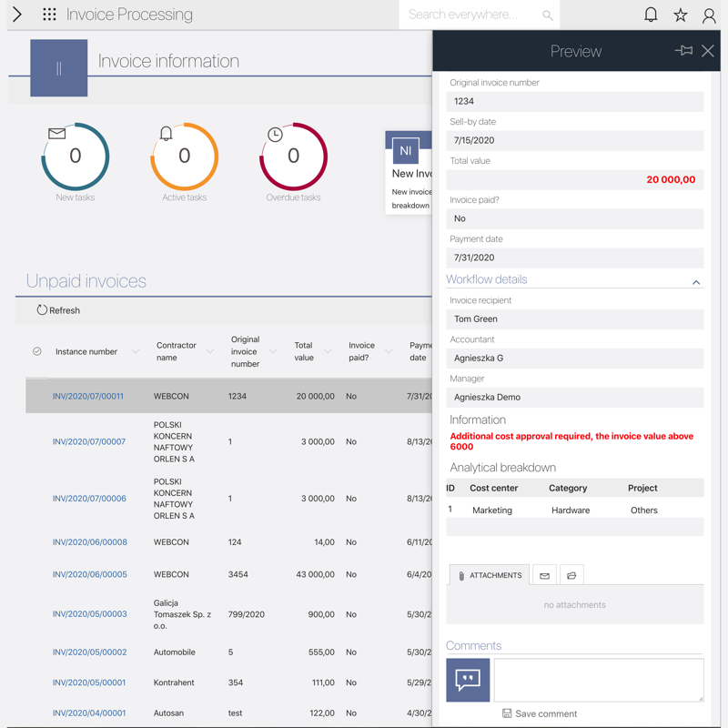The image size is (728, 728).
Task: Click the comment speech bubble icon
Action: click(468, 680)
